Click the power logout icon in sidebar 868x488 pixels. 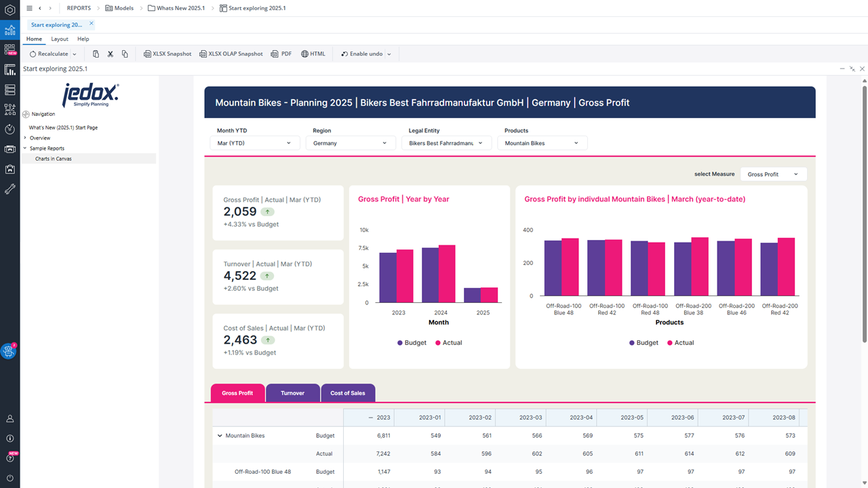(9, 479)
